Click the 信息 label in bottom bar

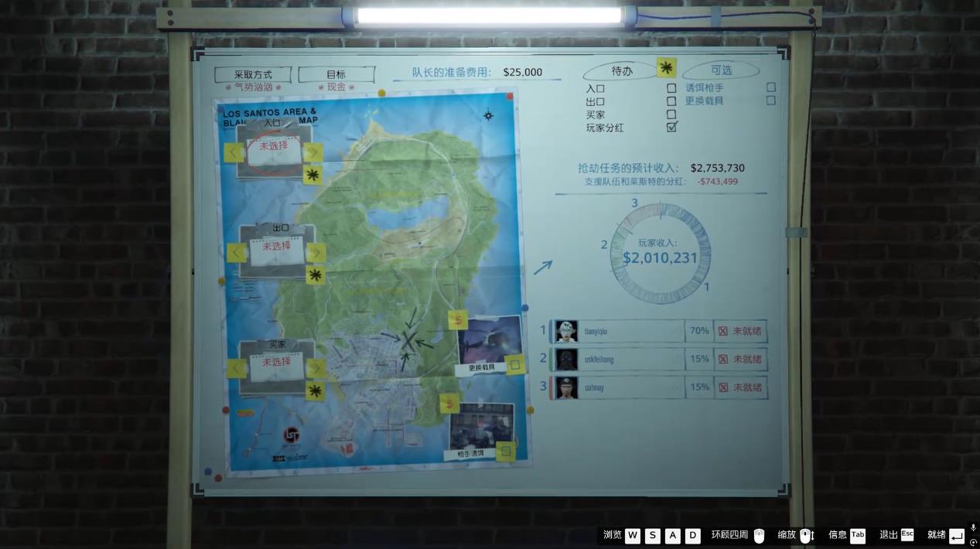pyautogui.click(x=838, y=535)
